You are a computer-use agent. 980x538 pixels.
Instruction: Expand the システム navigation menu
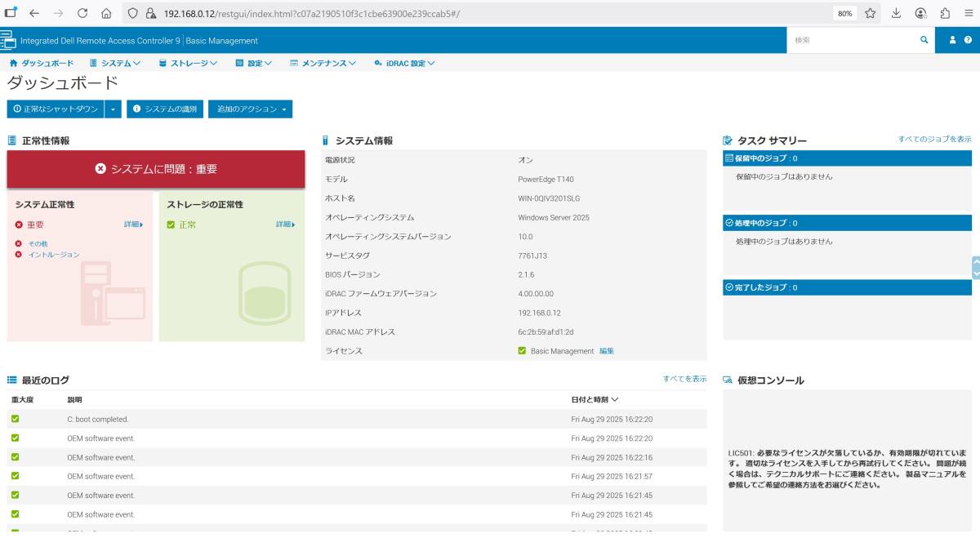click(115, 63)
